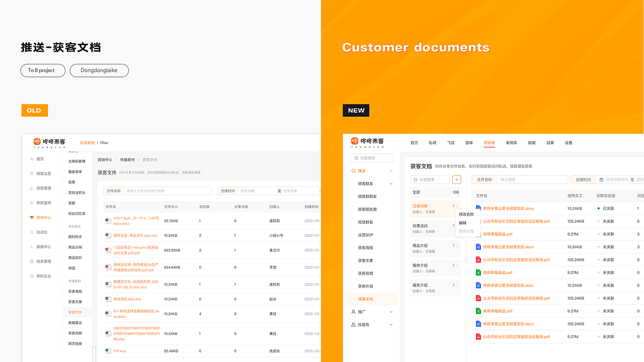The height and width of the screenshot is (362, 644).
Task: Click doc icon beside 等待测试.doc.doc
Action: pos(108,299)
